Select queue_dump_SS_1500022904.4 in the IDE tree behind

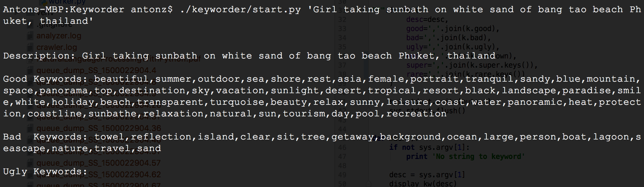point(96,70)
